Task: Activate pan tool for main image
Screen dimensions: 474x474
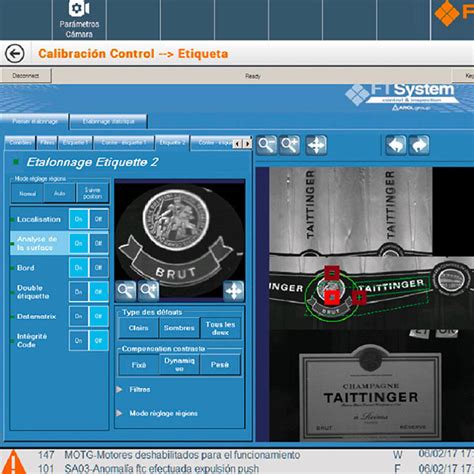Action: 316,145
